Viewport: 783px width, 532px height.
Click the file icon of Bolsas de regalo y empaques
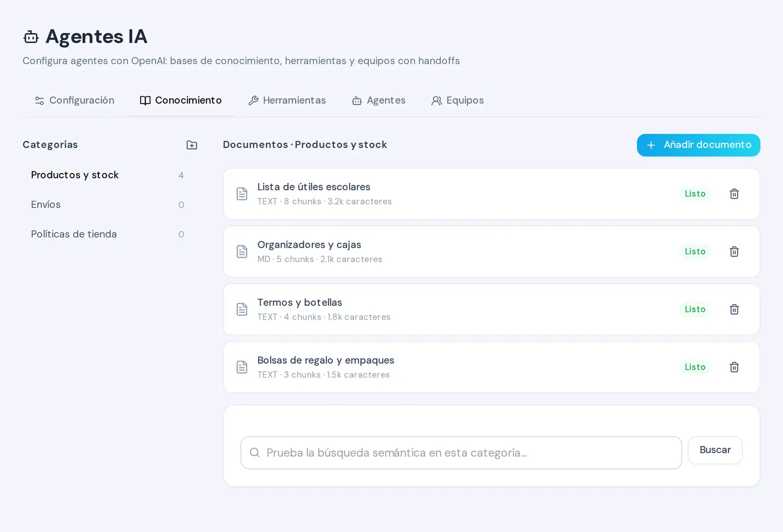pyautogui.click(x=242, y=367)
